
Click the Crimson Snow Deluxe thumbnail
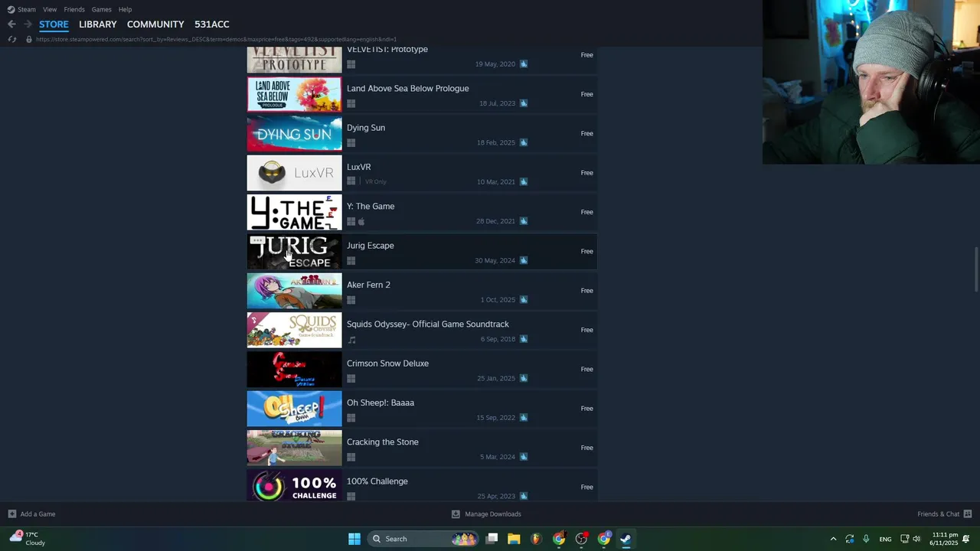point(294,370)
